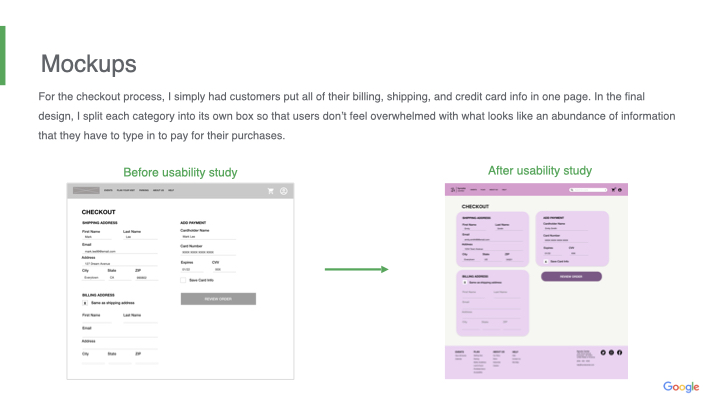
Task: Click the rightmost social icon in the purple footer
Action: pos(619,353)
